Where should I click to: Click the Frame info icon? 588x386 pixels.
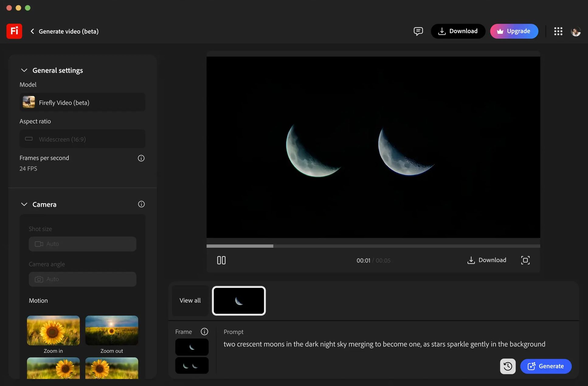tap(204, 332)
